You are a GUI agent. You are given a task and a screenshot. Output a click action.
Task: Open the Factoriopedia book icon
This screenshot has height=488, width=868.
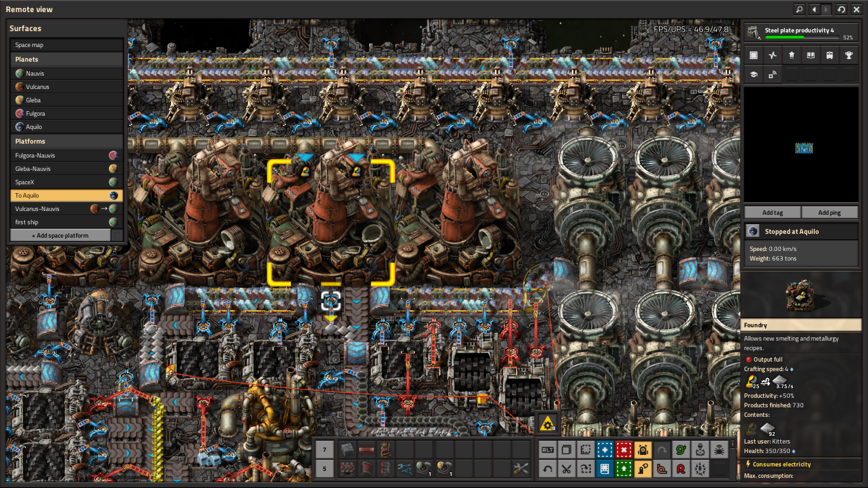[811, 55]
